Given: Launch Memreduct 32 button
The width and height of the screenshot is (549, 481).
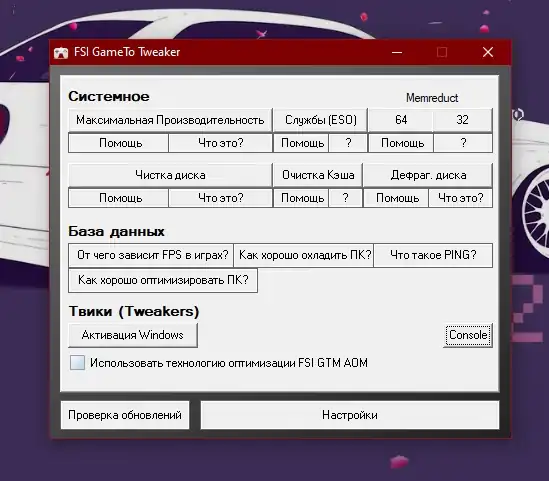Looking at the screenshot, I should (463, 120).
